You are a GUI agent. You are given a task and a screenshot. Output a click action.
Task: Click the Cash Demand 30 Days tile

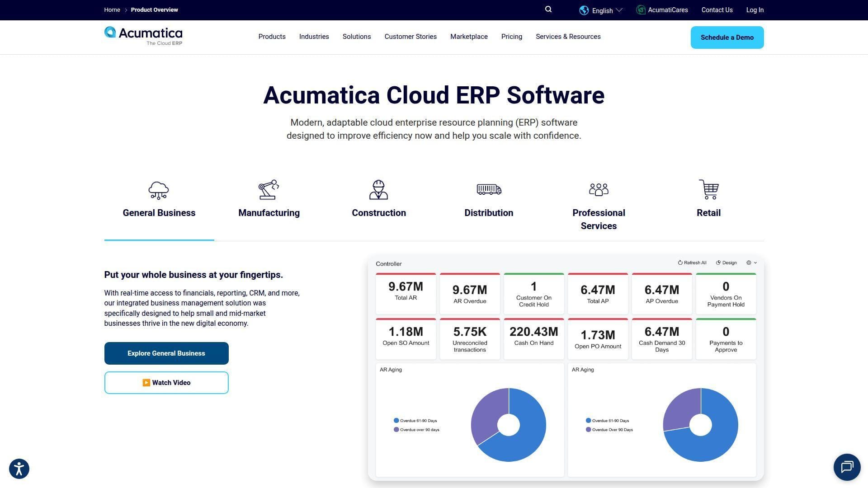662,339
